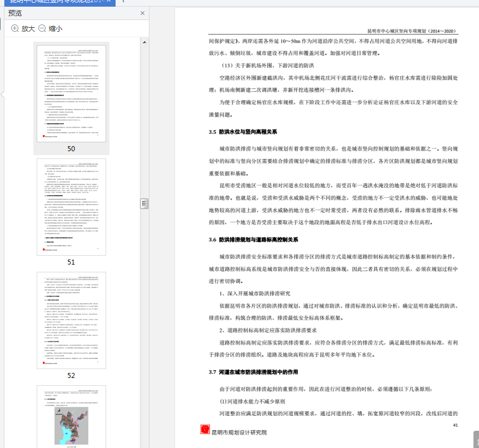This screenshot has height=448, width=479.
Task: Click the 预览 panel title
Action: click(15, 13)
